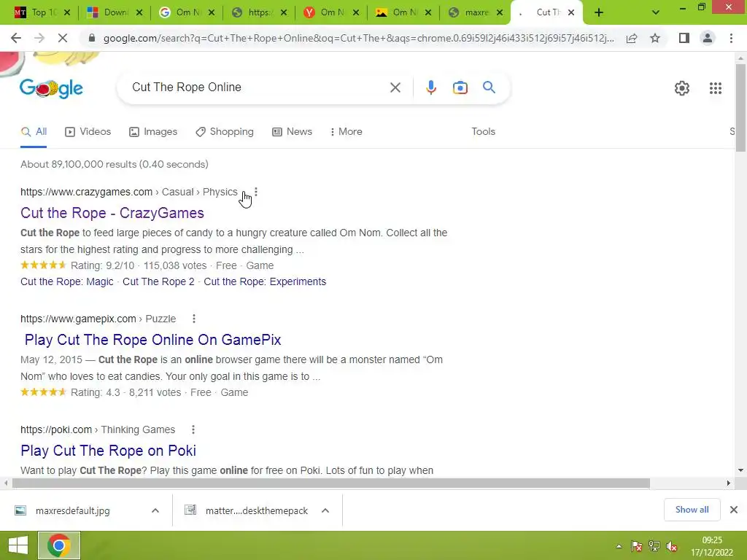Open the Action Center flag icon
Image resolution: width=747 pixels, height=560 pixels.
[x=636, y=546]
